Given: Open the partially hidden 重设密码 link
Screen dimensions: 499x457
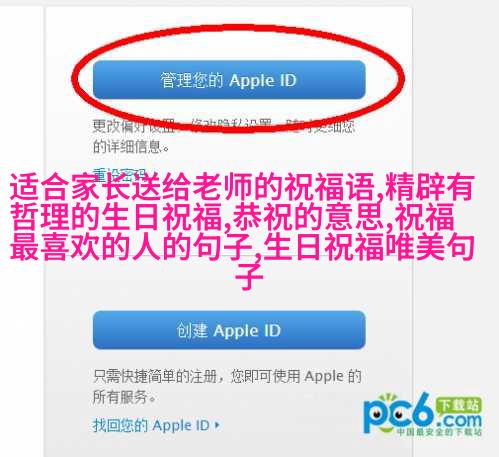Looking at the screenshot, I should tap(119, 173).
